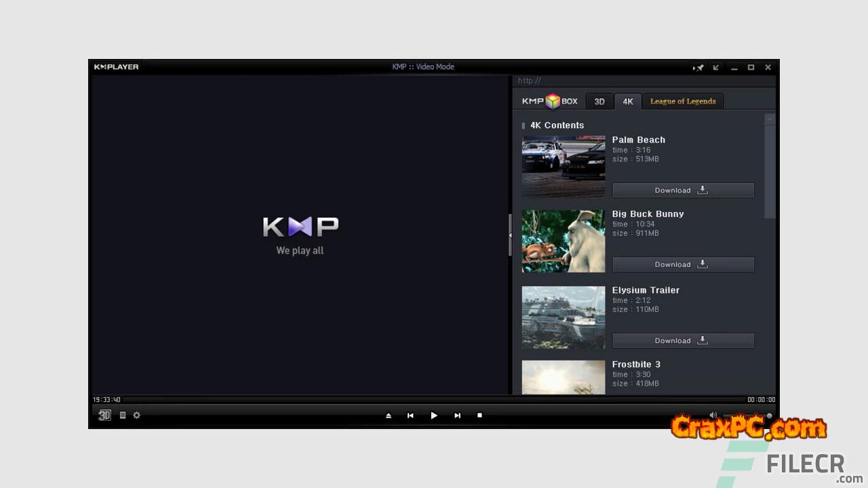Start playback with the play button
The width and height of the screenshot is (868, 488).
click(434, 415)
